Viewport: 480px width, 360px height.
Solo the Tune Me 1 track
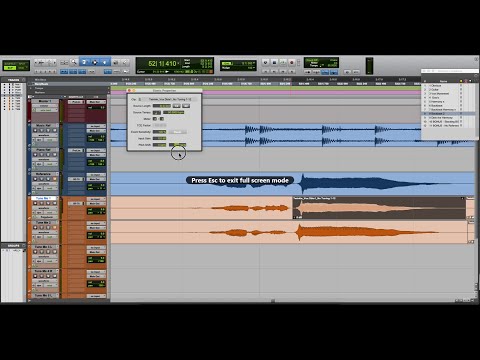coord(48,203)
